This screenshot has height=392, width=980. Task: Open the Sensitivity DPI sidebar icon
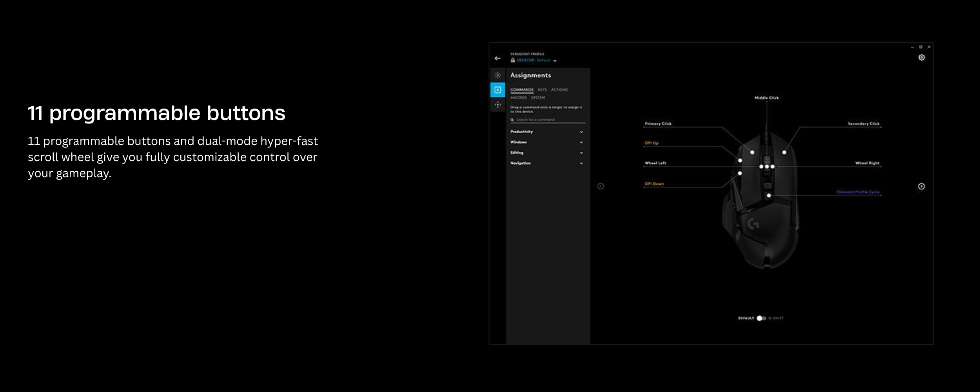(497, 105)
